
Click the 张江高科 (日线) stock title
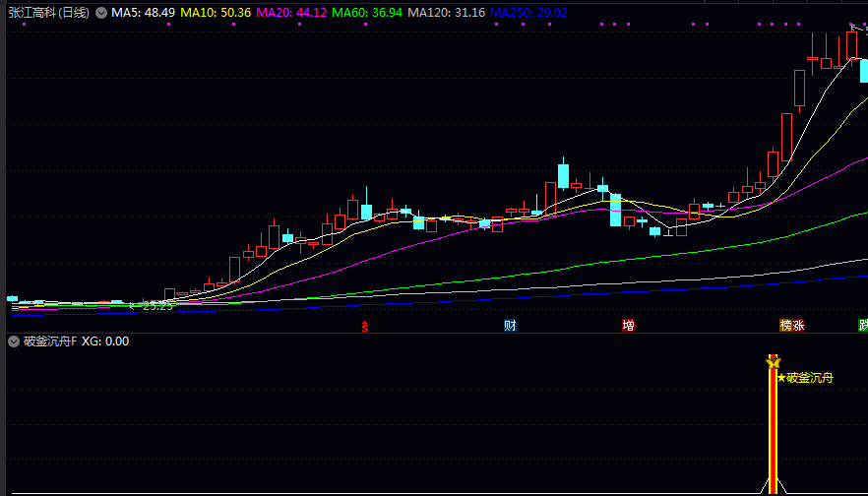[48, 13]
